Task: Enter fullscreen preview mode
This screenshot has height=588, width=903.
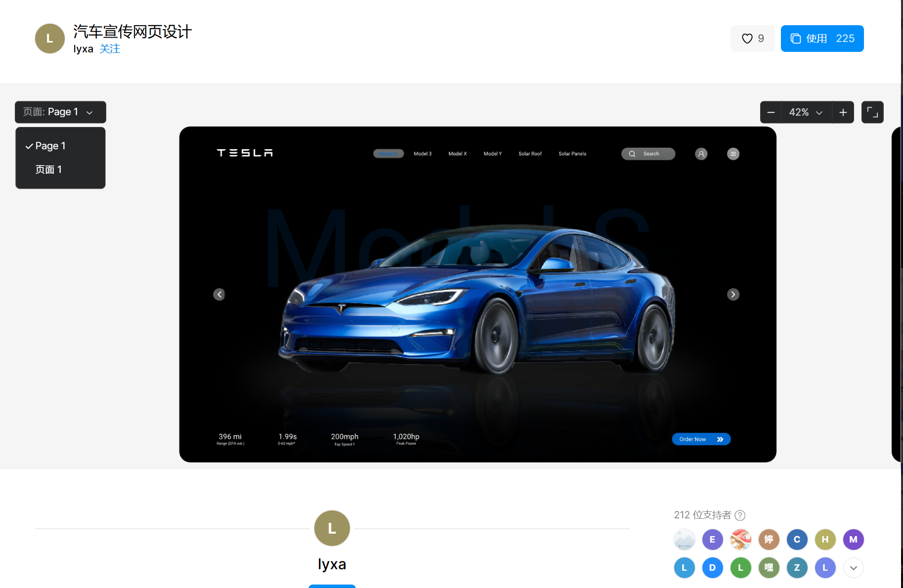Action: pos(872,112)
